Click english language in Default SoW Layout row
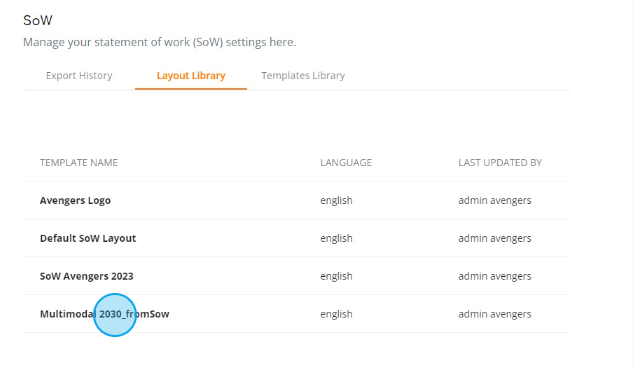The width and height of the screenshot is (635, 373). coord(336,238)
